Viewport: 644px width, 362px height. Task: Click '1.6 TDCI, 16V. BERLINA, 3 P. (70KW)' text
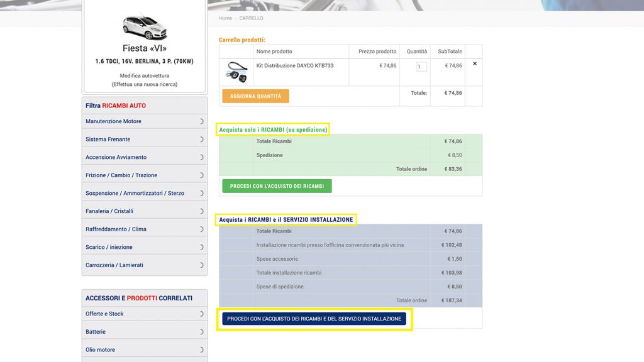(145, 61)
